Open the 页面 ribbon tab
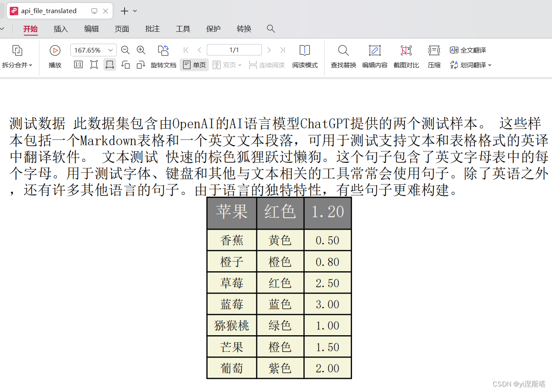 click(x=122, y=29)
